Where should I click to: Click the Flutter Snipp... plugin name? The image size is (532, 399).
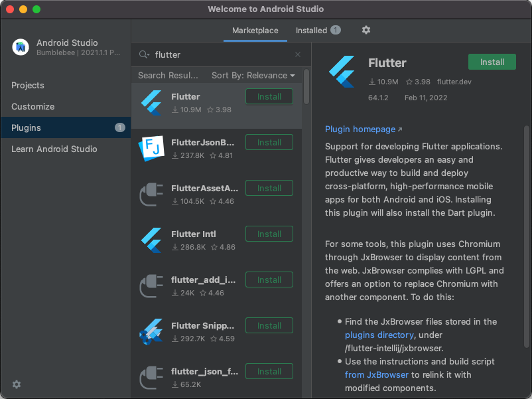tap(203, 326)
